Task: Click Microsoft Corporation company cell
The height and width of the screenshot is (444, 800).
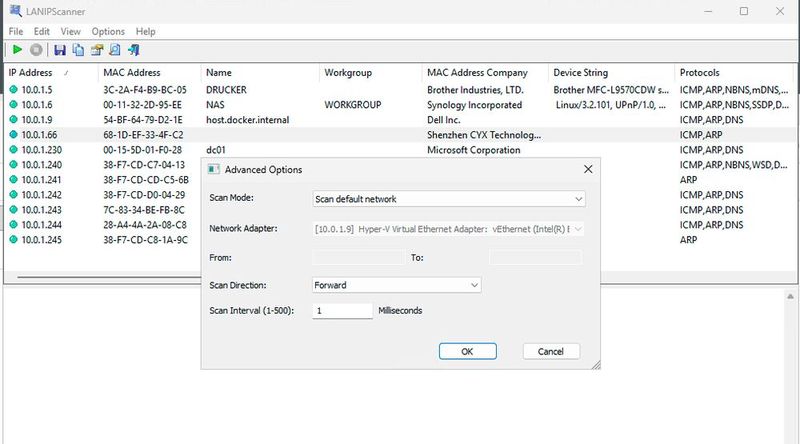Action: (x=473, y=150)
